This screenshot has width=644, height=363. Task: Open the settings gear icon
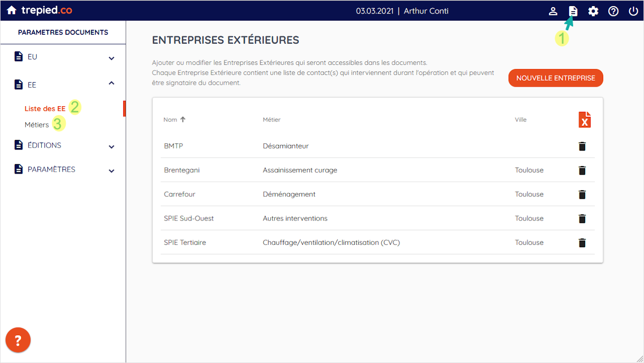(x=593, y=11)
